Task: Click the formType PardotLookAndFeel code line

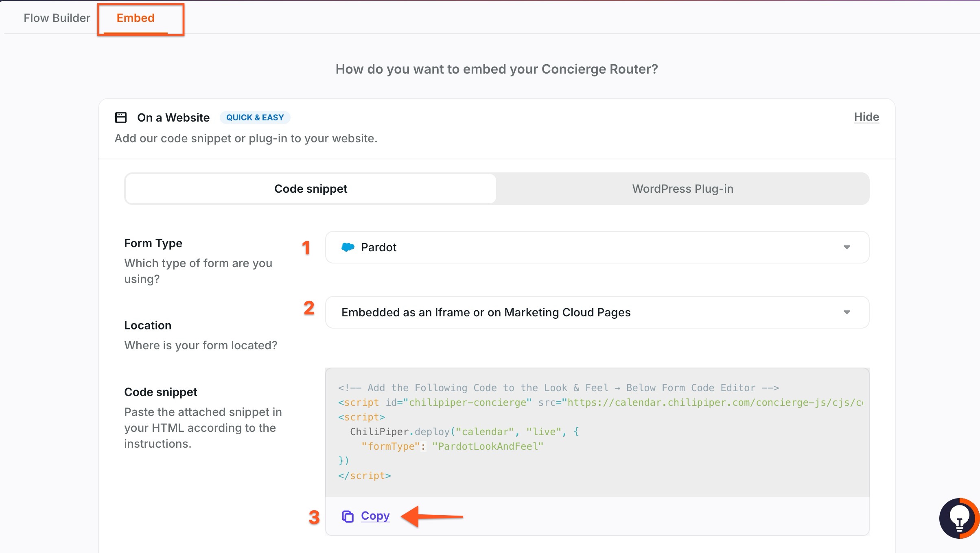Action: (x=452, y=446)
